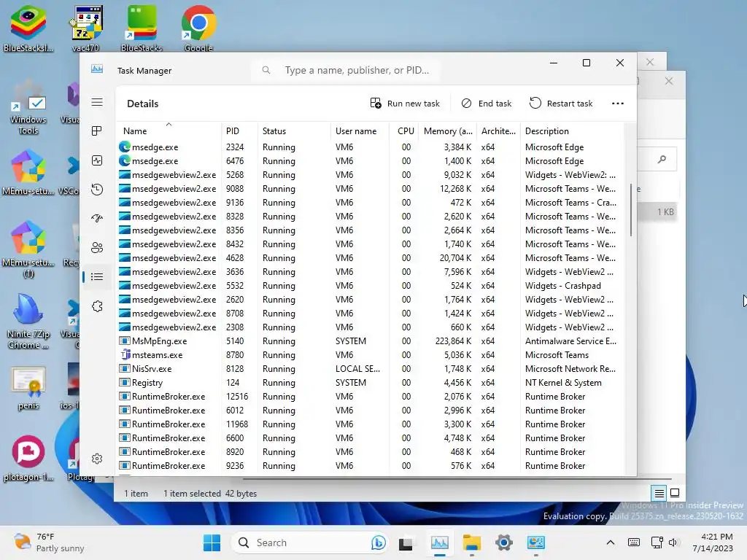Open Task Manager settings gear
Screen dimensions: 747x560
click(x=97, y=459)
